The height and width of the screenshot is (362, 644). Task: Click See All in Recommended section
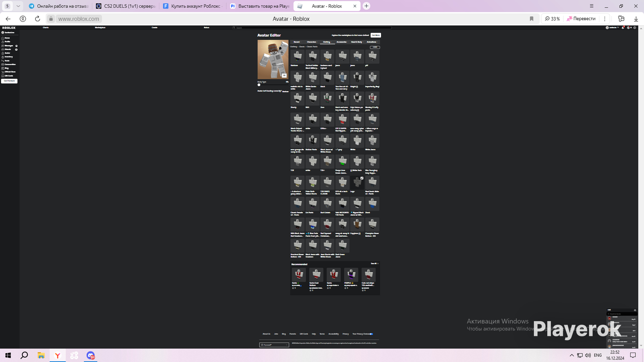(375, 264)
